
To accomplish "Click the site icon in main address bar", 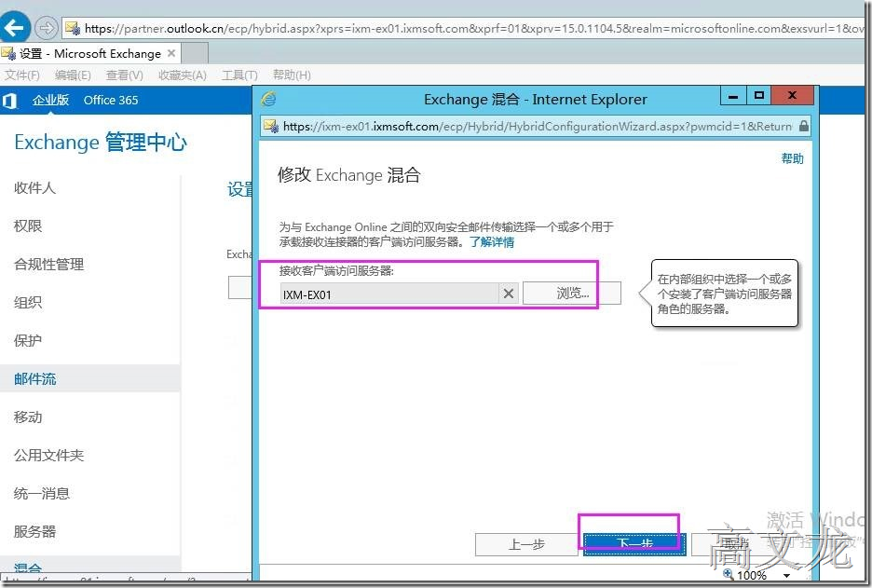I will point(73,28).
